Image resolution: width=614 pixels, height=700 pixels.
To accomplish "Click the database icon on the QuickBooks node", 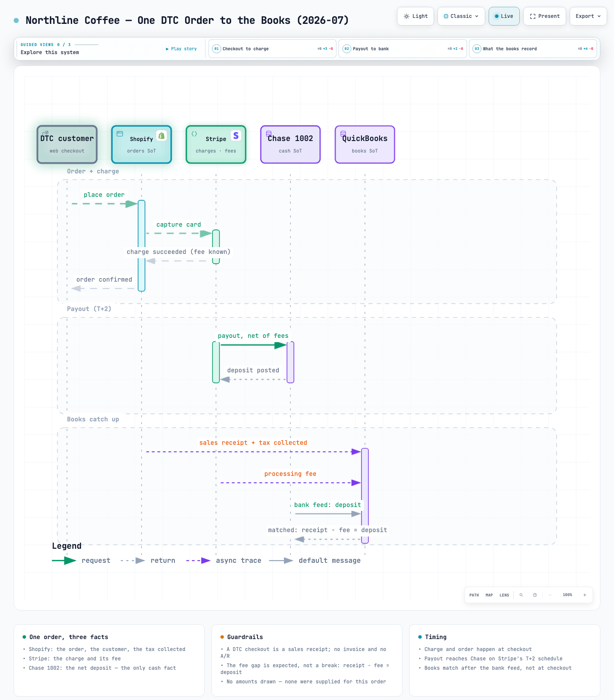I will [343, 134].
